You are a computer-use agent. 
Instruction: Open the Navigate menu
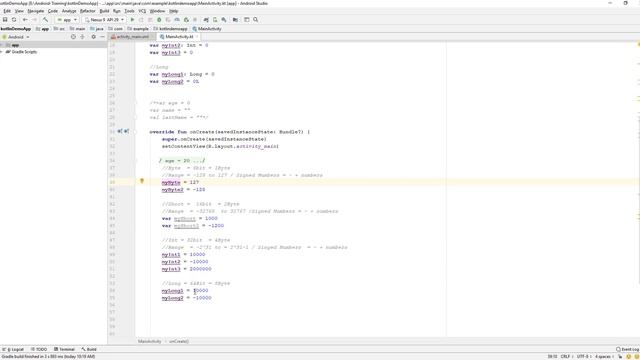(36, 11)
